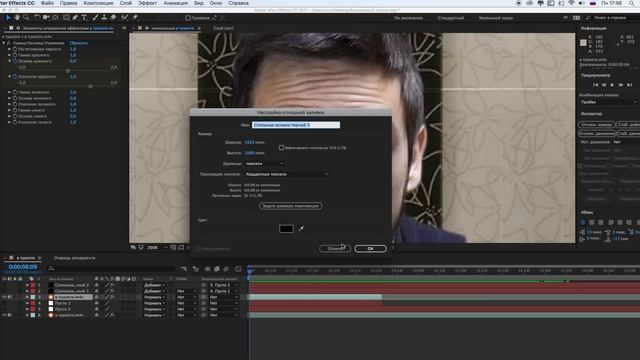Click the Отмена cancel button
Viewport: 640px width, 360px height.
335,249
